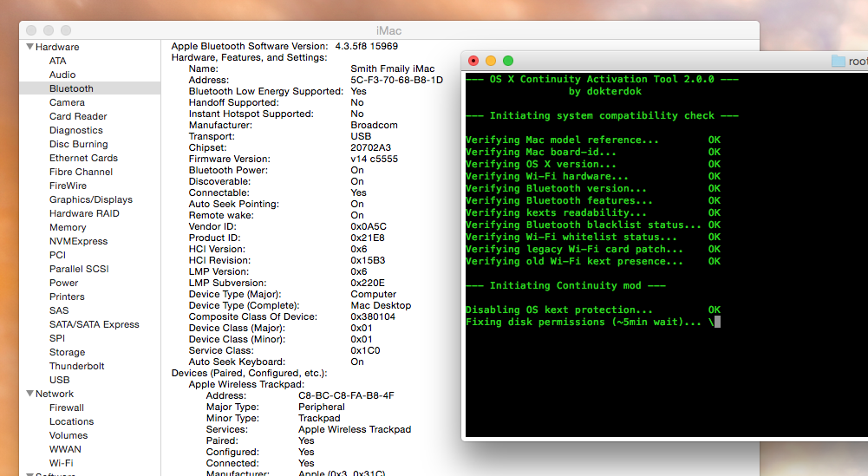Select Firewall under Network
The height and width of the screenshot is (476, 868).
click(x=67, y=408)
